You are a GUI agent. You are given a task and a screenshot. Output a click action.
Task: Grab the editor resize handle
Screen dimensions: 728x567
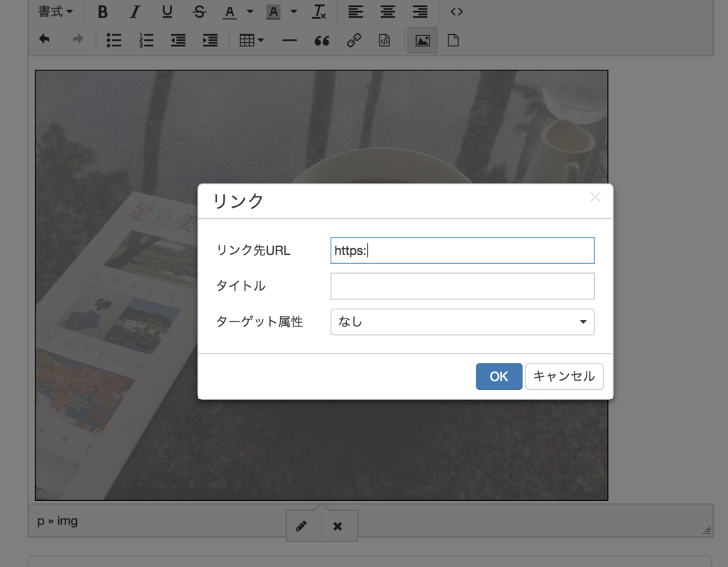[707, 530]
